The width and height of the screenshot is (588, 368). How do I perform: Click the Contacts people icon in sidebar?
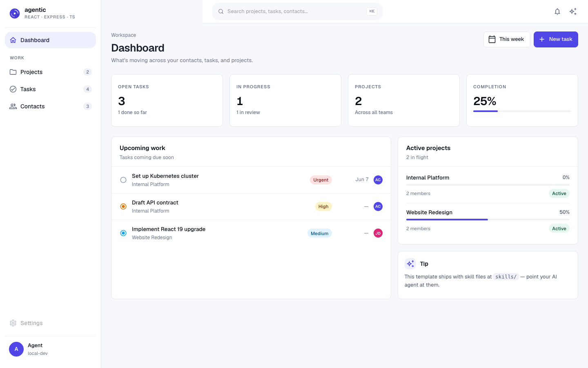(x=13, y=106)
